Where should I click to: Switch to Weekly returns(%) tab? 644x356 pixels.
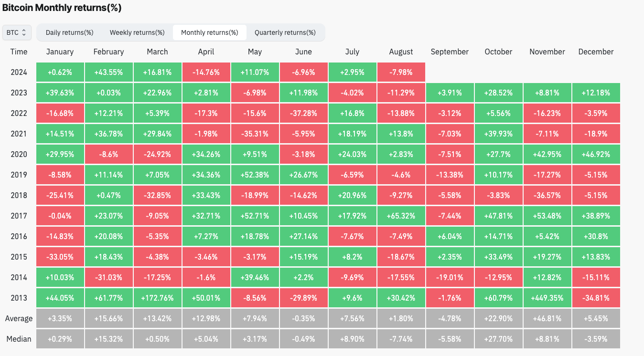[137, 32]
